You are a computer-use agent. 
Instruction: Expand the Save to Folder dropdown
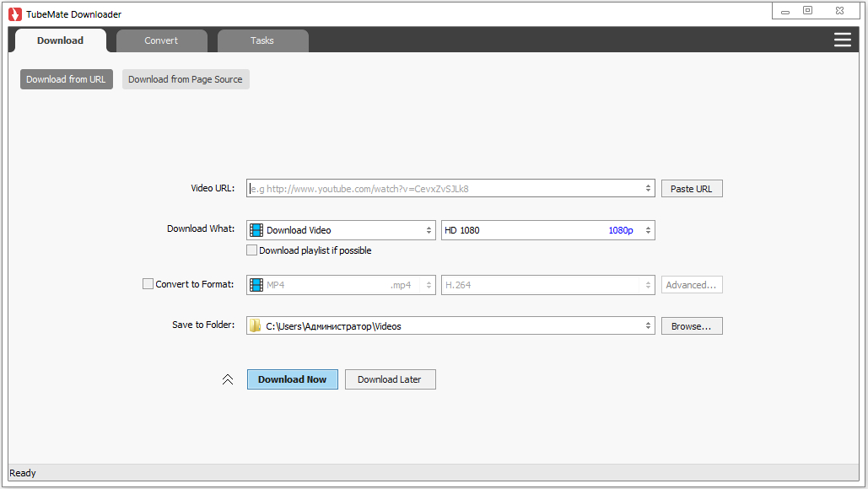[647, 326]
